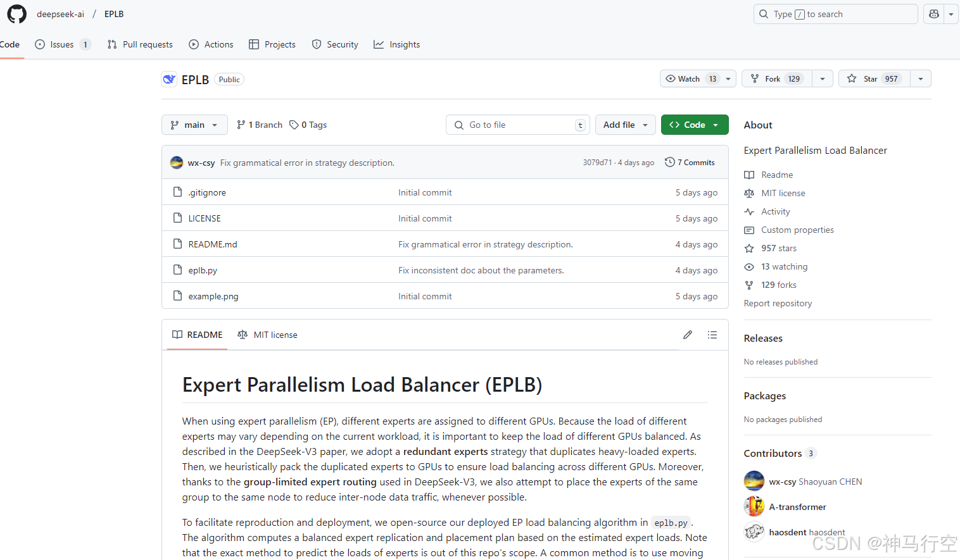960x560 pixels.
Task: Click A-transformer contributor avatar
Action: tap(754, 506)
